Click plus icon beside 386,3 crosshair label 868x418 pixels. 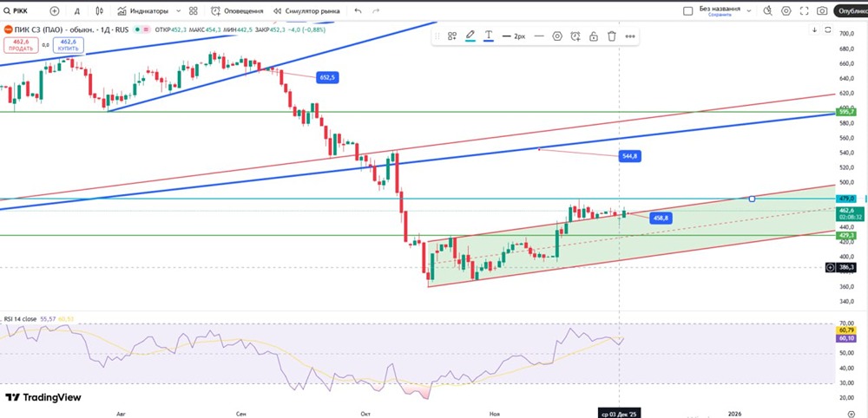click(831, 268)
